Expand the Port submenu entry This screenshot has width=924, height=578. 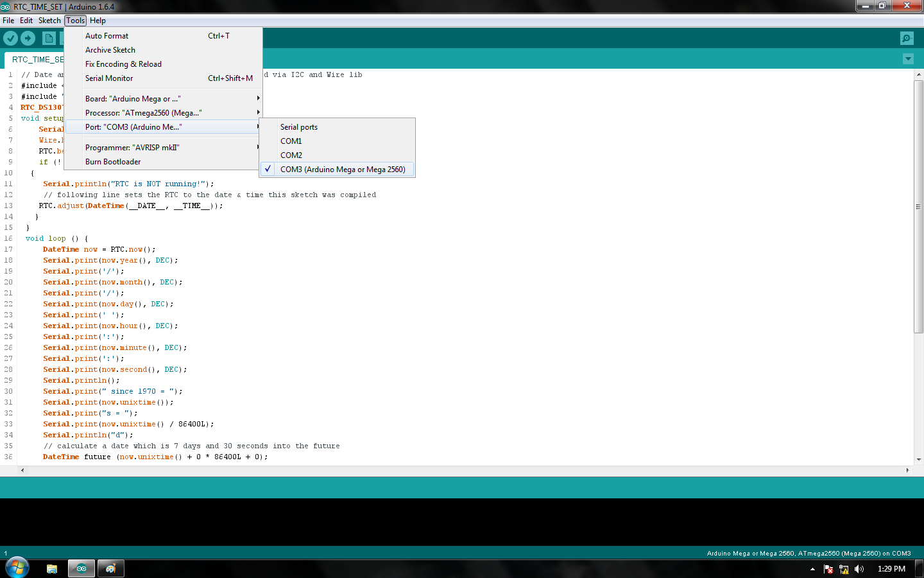[x=164, y=127]
